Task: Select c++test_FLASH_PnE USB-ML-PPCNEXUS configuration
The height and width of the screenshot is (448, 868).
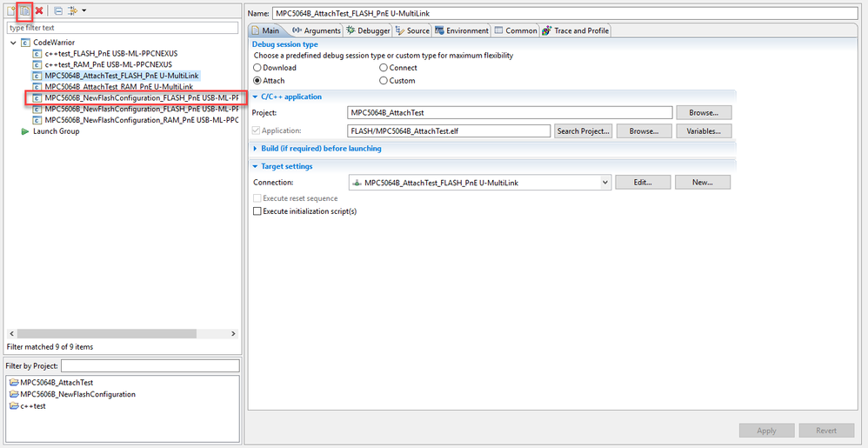Action: pos(110,54)
